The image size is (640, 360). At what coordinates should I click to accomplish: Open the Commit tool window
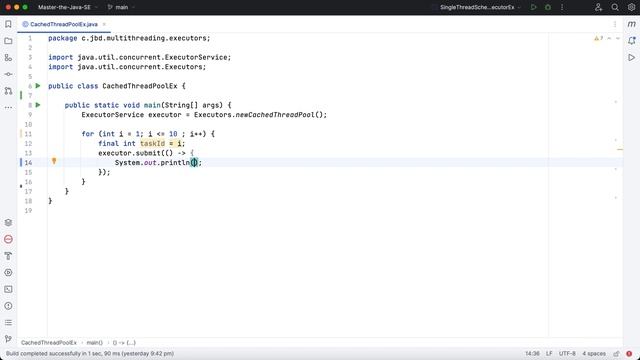point(8,74)
